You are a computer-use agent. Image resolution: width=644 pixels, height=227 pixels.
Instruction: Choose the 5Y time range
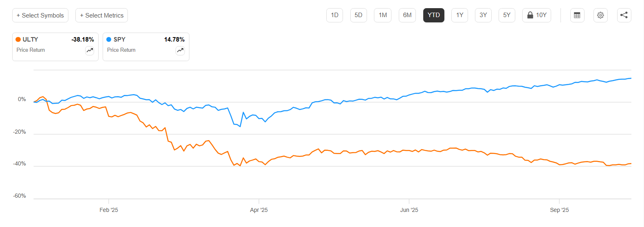[x=507, y=15]
